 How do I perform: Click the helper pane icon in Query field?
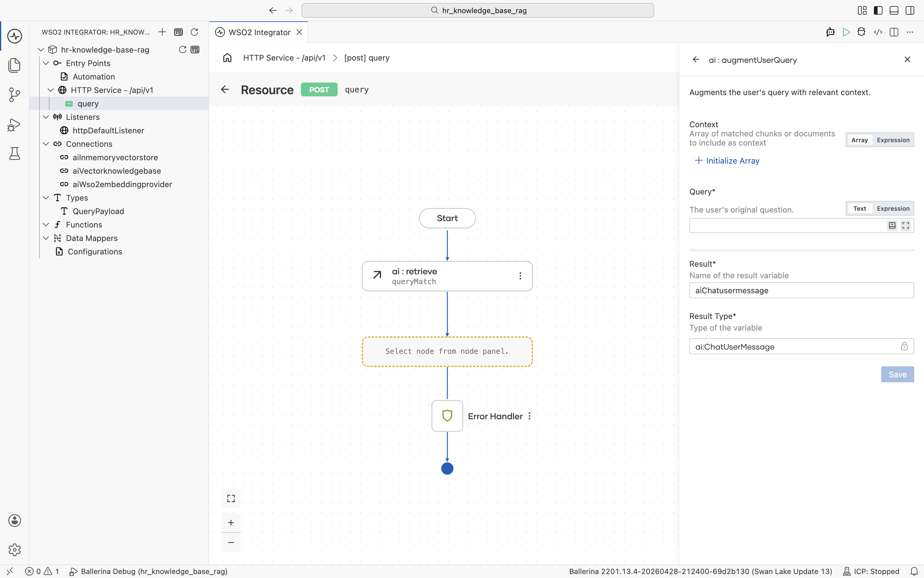coord(892,226)
